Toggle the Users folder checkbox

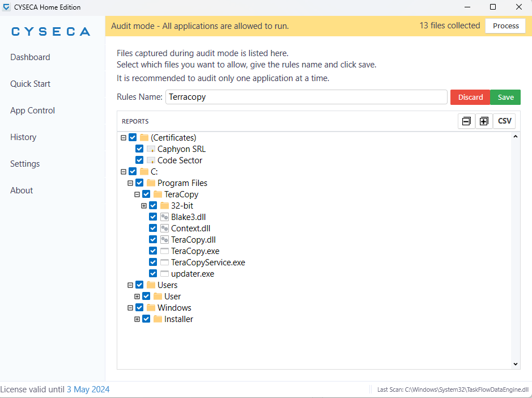(x=139, y=285)
